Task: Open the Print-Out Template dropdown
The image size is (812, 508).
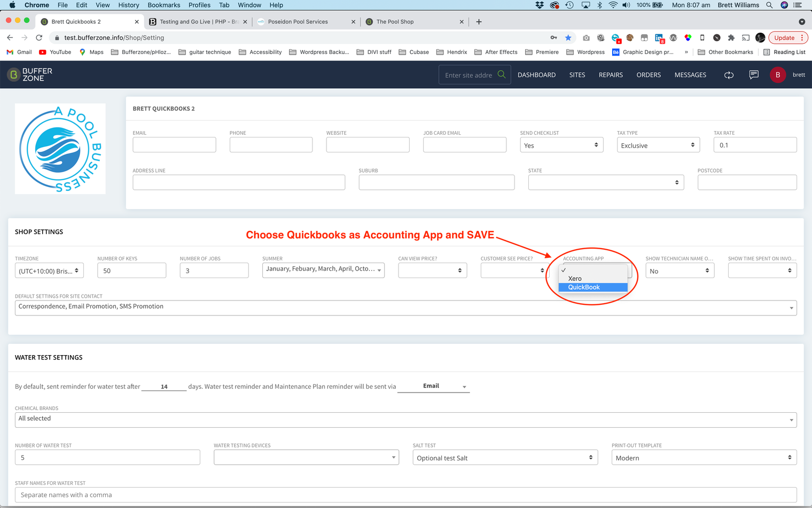Action: click(704, 458)
